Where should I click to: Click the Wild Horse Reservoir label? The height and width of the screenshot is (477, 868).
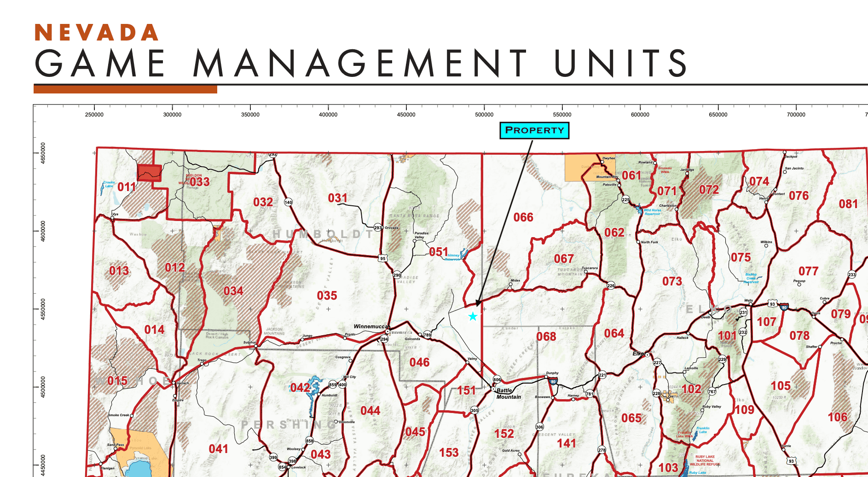[x=652, y=212]
